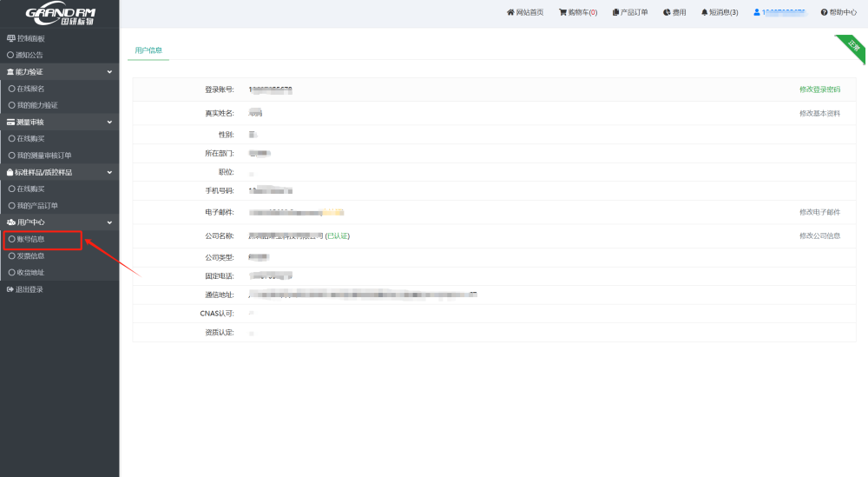Click the 修改登录密码 link

tap(819, 89)
